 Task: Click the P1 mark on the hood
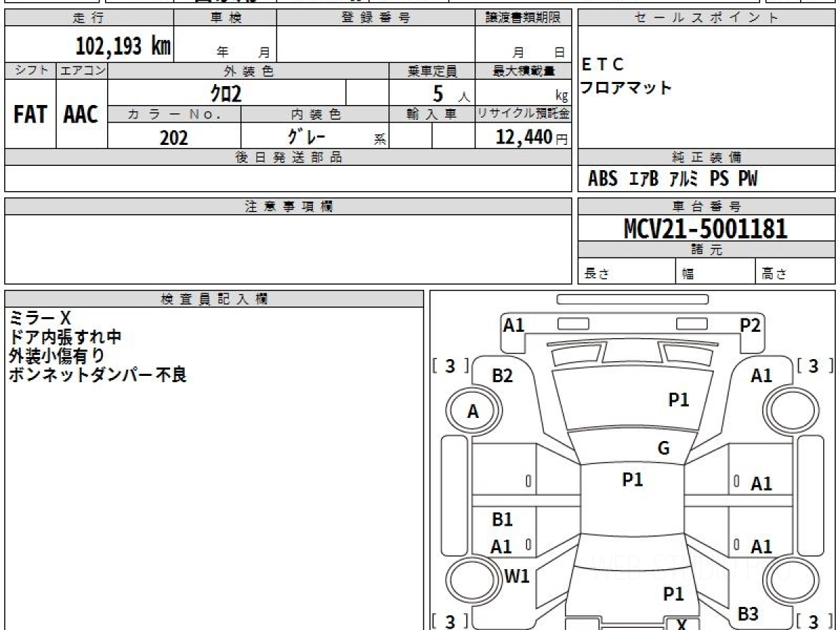pos(679,400)
